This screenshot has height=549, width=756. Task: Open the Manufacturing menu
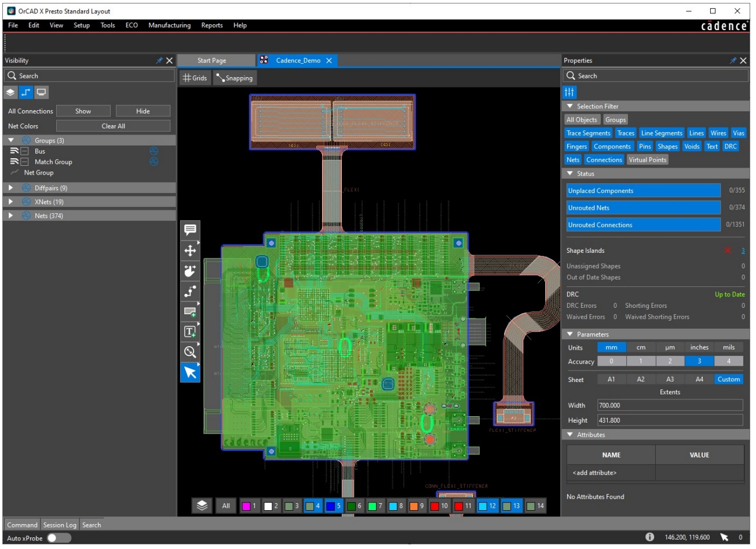pos(168,25)
